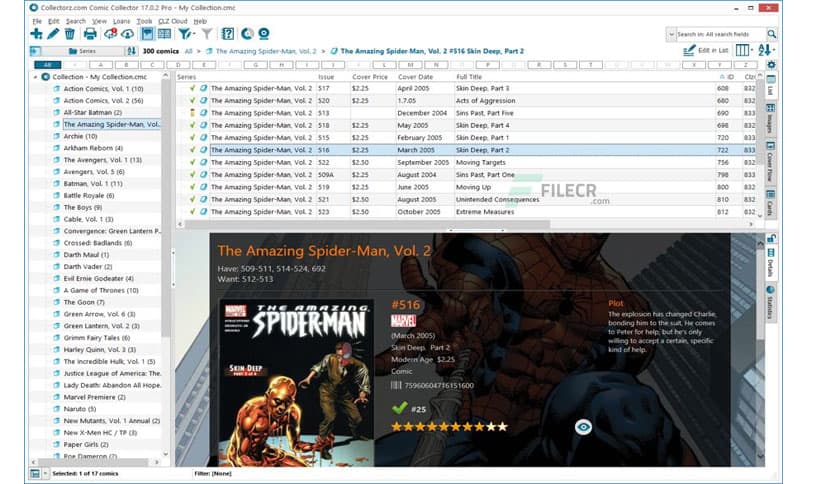The image size is (836, 484).
Task: Open the search fields dropdown arrow
Action: point(671,34)
